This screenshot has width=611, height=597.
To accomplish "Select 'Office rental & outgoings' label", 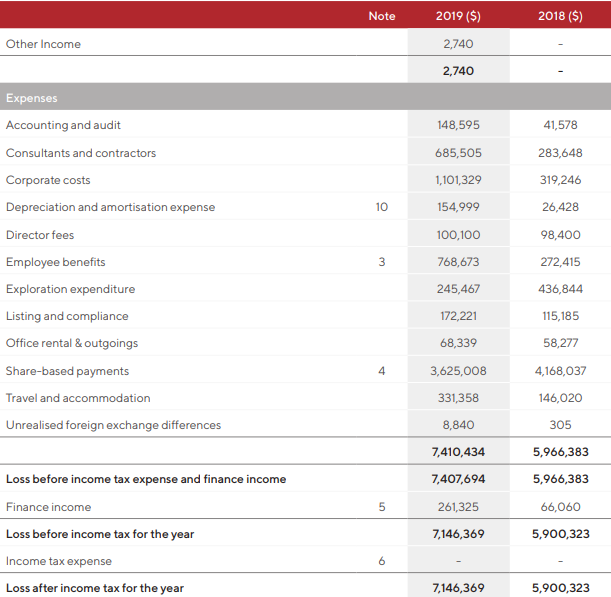I will click(x=72, y=343).
